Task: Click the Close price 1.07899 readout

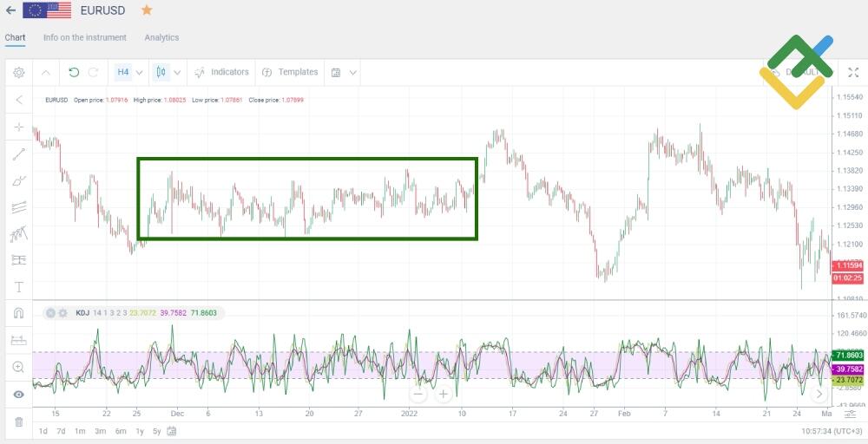Action: click(276, 100)
